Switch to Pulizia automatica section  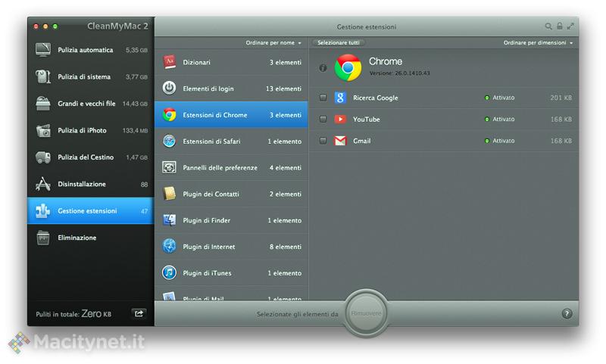[x=91, y=50]
